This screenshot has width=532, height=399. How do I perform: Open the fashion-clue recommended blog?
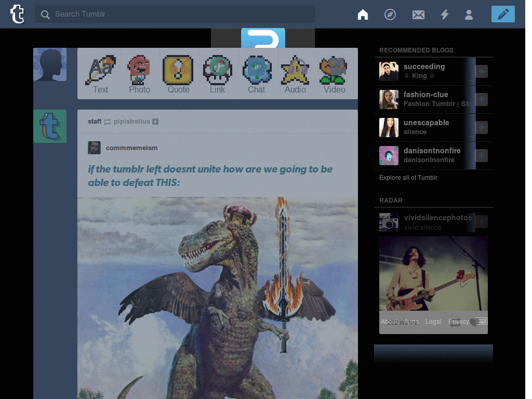(x=426, y=95)
